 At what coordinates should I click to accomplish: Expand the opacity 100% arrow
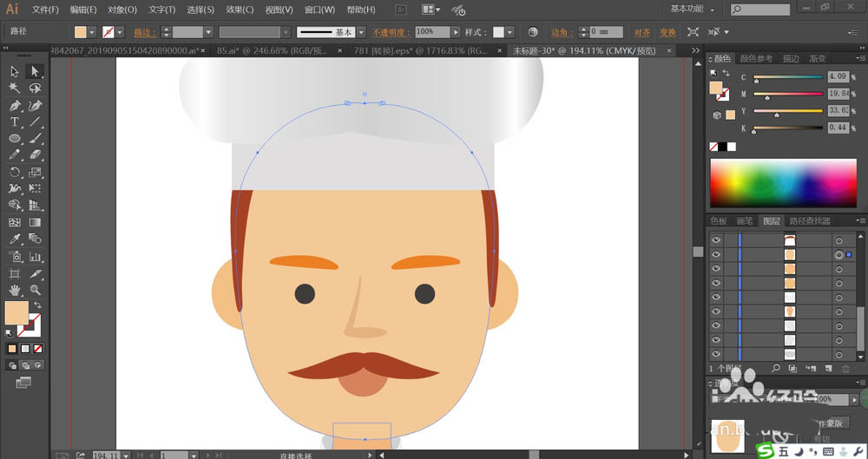tap(456, 32)
